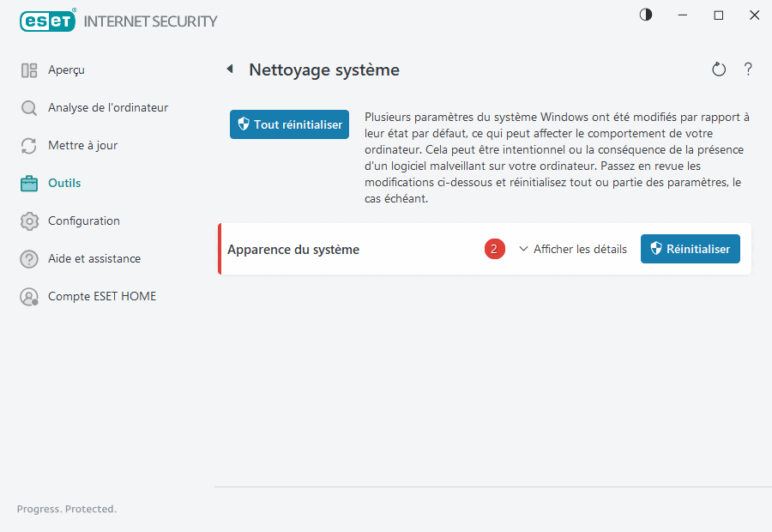Click the Compte ESET HOME account icon
Screen dimensions: 772x532
[28, 296]
